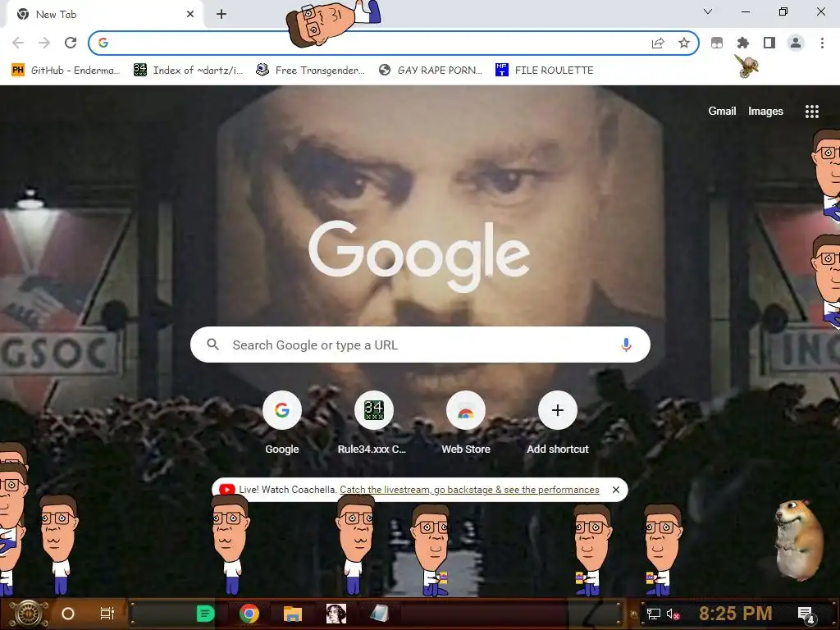Toggle the side panel icon
The width and height of the screenshot is (840, 630).
click(769, 43)
